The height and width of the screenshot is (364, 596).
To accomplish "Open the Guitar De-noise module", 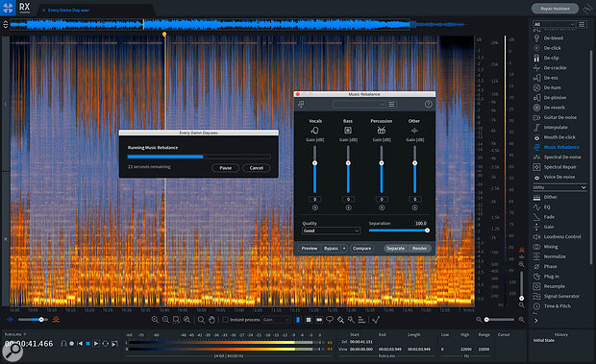I will tap(555, 117).
